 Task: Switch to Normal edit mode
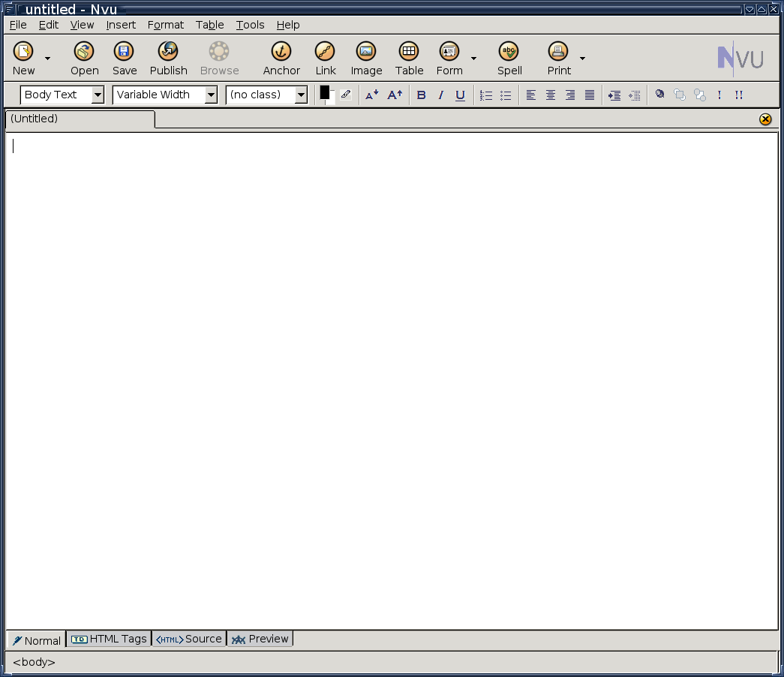[x=37, y=640]
